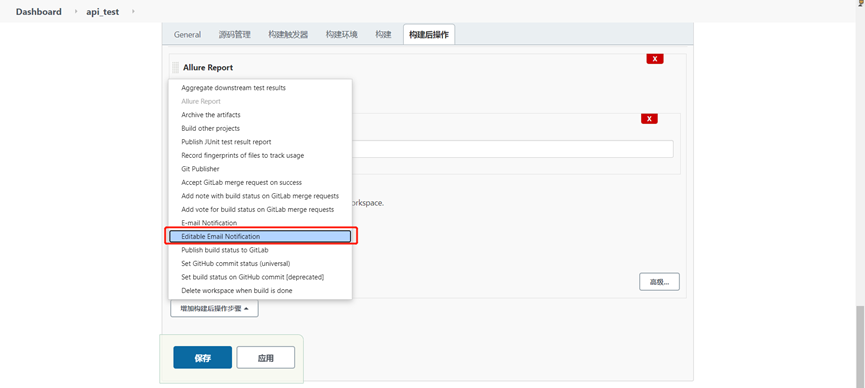The width and height of the screenshot is (865, 388).
Task: Save the job with 保存 button
Action: click(x=202, y=358)
